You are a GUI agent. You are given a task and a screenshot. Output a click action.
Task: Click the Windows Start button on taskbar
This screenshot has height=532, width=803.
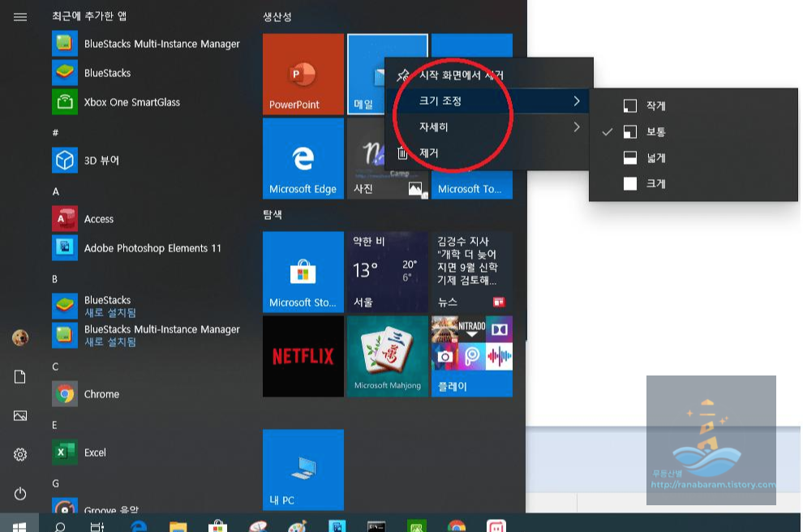point(19,525)
